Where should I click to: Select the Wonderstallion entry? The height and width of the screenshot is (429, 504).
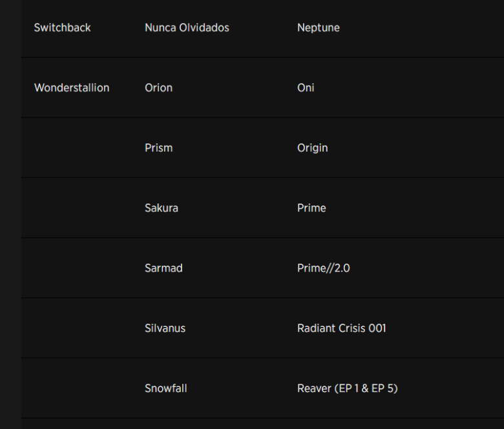coord(72,88)
